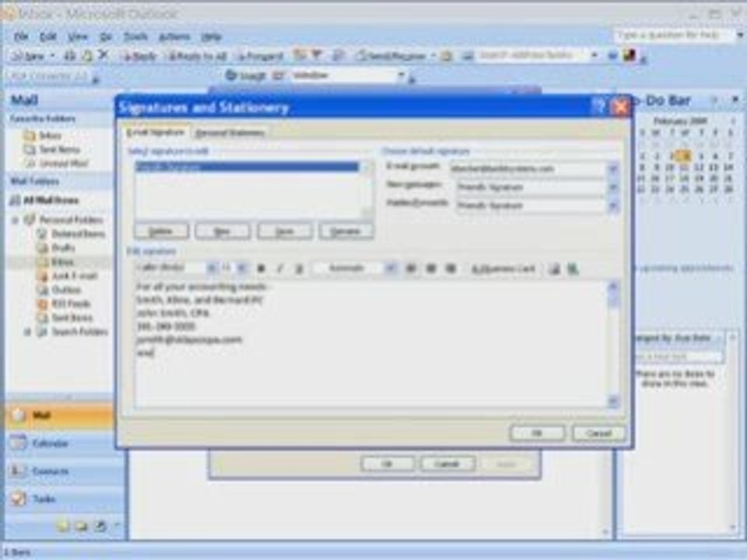747x560 pixels.
Task: Open the Snagit Window profile dropdown
Action: pos(402,75)
